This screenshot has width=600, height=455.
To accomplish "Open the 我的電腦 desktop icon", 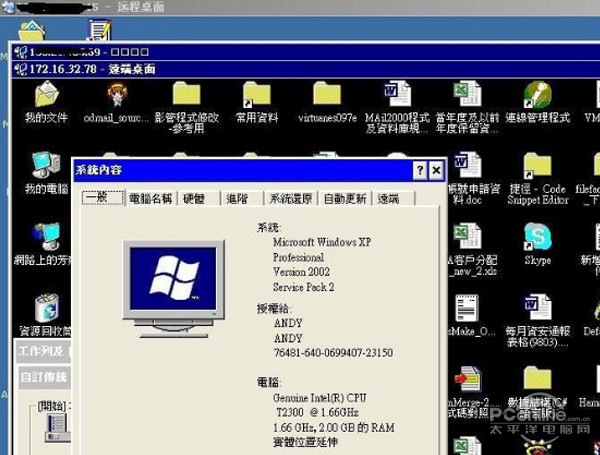I will click(46, 166).
